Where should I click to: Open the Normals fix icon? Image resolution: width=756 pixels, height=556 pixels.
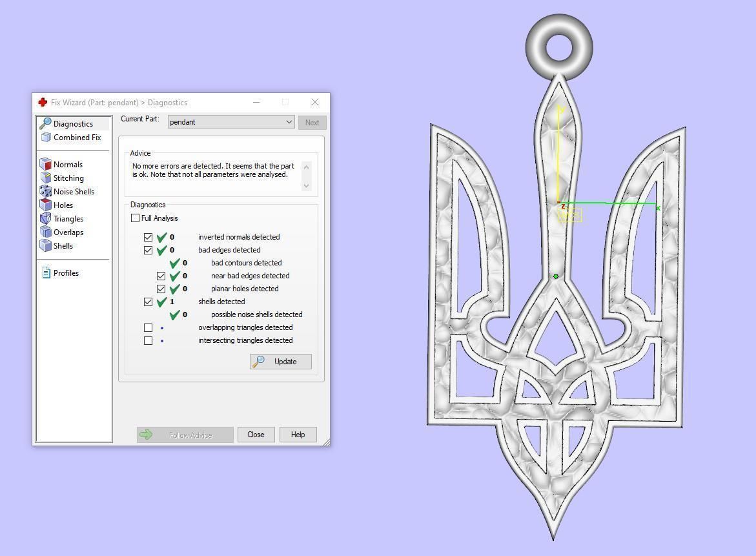(x=45, y=164)
